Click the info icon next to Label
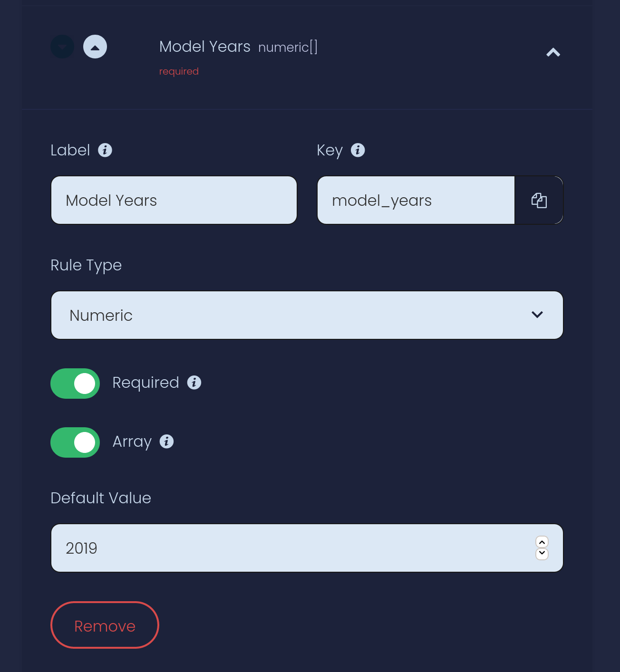 click(105, 150)
